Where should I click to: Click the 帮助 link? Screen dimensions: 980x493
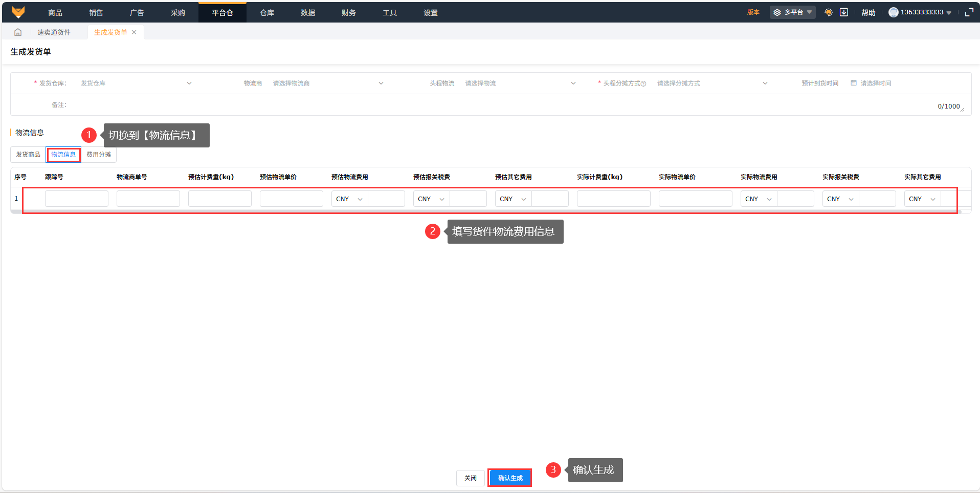coord(868,12)
